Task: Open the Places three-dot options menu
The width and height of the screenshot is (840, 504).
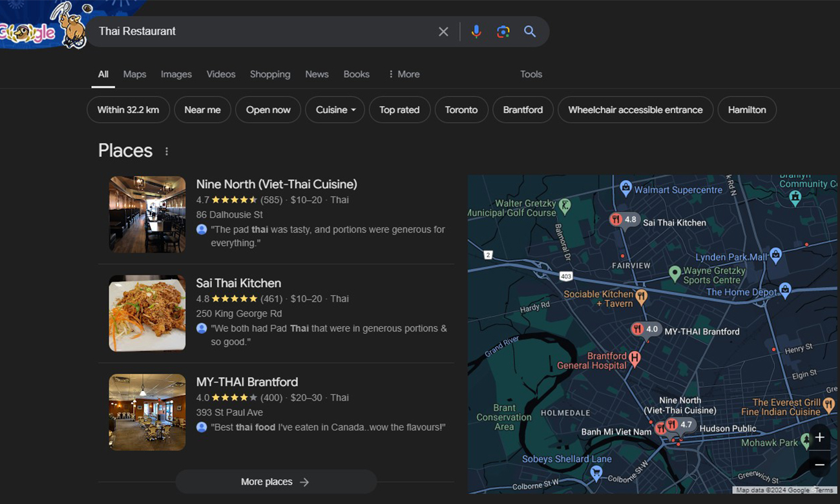Action: point(167,151)
